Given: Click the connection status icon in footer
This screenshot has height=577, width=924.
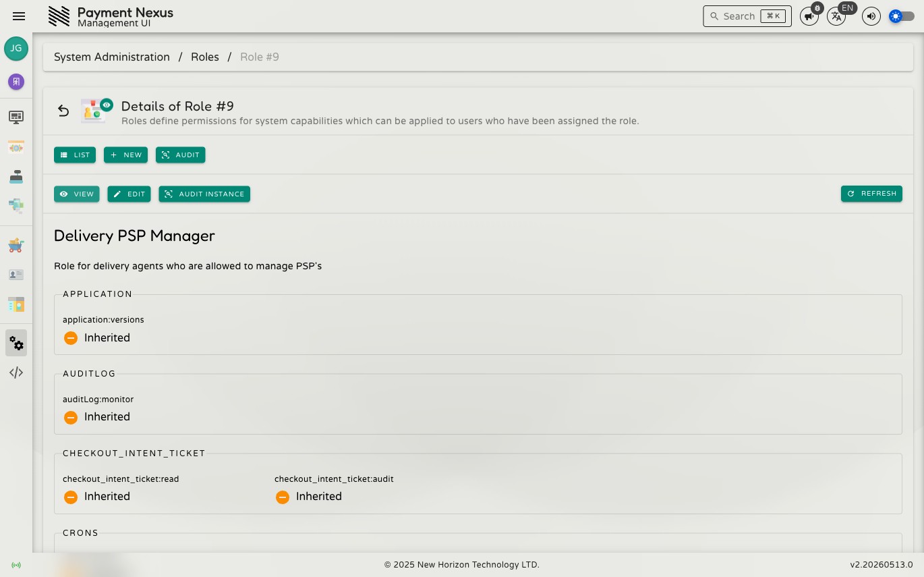Looking at the screenshot, I should (16, 565).
